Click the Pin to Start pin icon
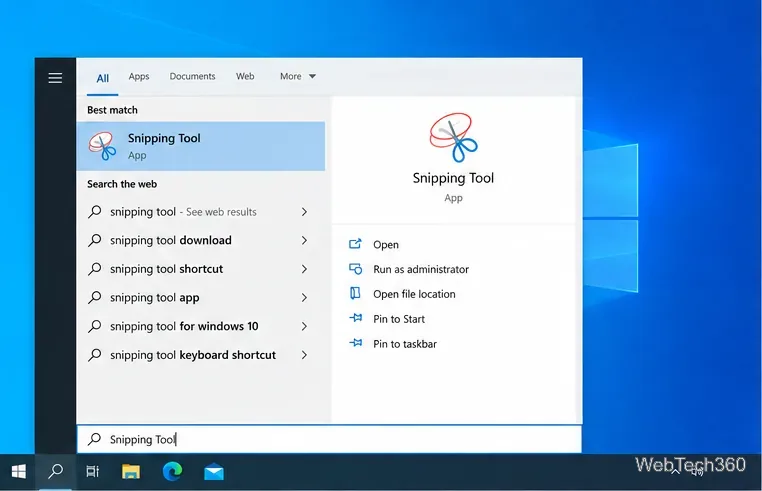Screen dimensions: 762x491 356,318
